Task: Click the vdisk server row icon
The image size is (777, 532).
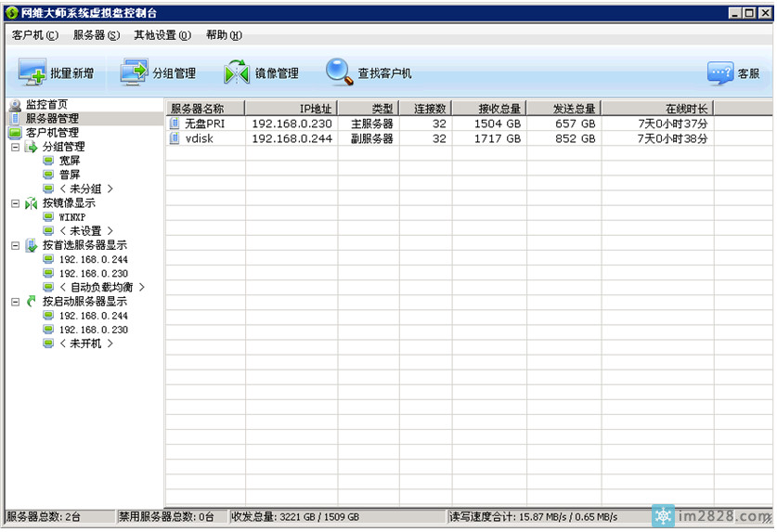Action: 175,138
